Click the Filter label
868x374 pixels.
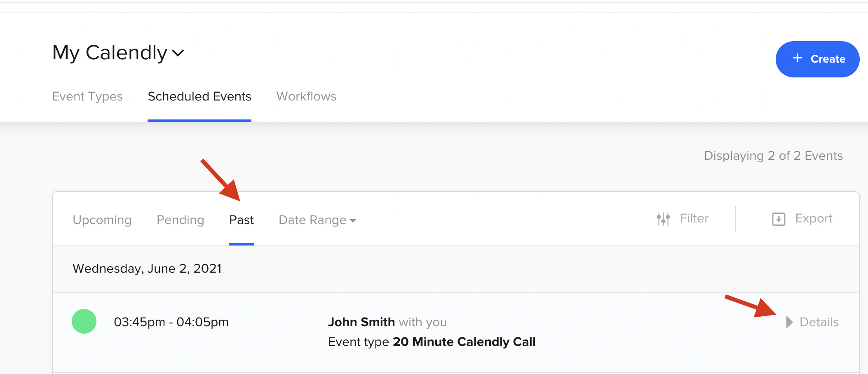(x=694, y=218)
